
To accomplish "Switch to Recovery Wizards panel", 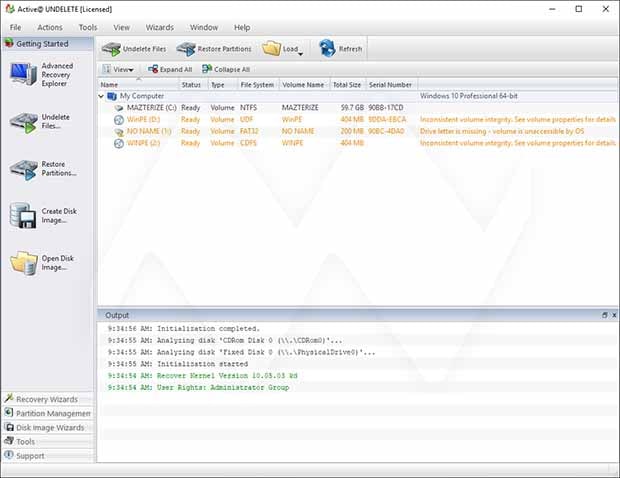I will 47,399.
